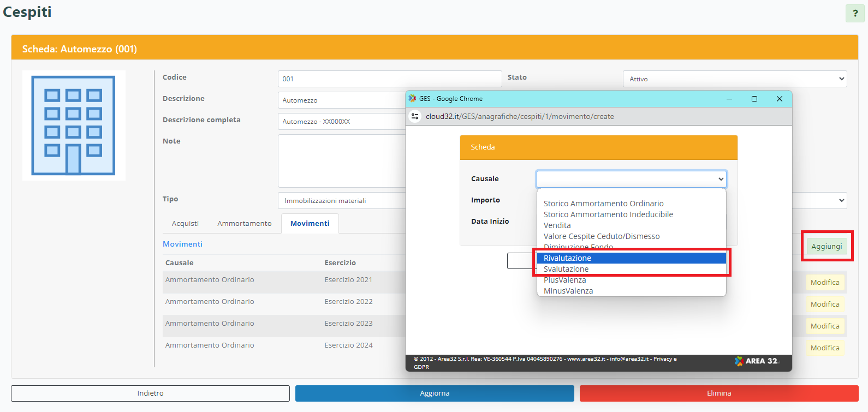The height and width of the screenshot is (412, 868).
Task: Select Rivalutazione from Causale list
Action: (x=568, y=258)
